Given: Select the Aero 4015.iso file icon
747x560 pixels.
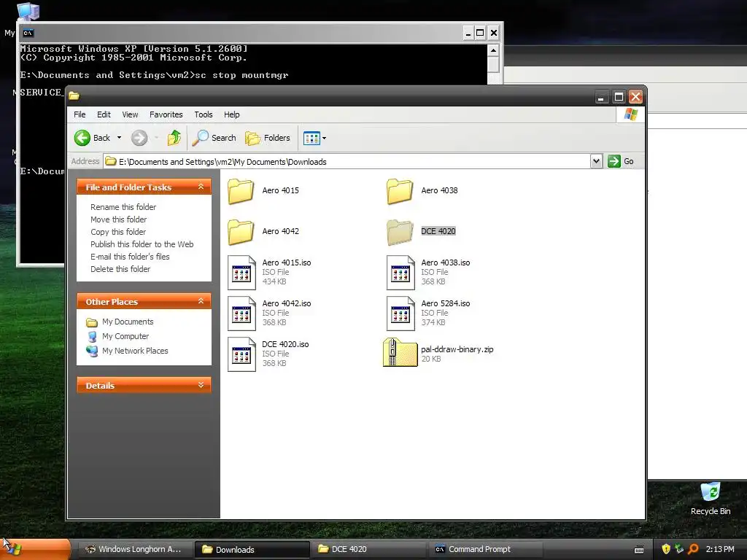Looking at the screenshot, I should (x=241, y=273).
